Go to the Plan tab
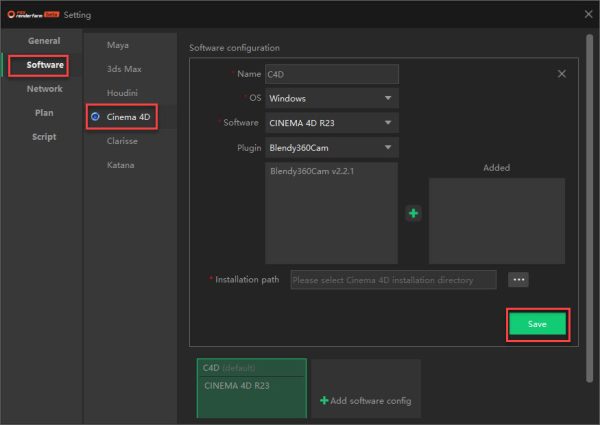 coord(44,113)
